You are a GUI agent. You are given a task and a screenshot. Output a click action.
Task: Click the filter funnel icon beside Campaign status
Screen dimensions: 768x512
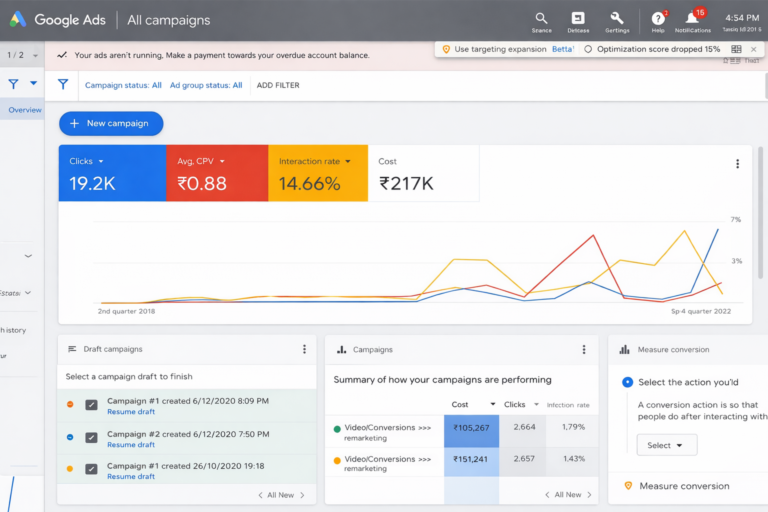pyautogui.click(x=63, y=85)
